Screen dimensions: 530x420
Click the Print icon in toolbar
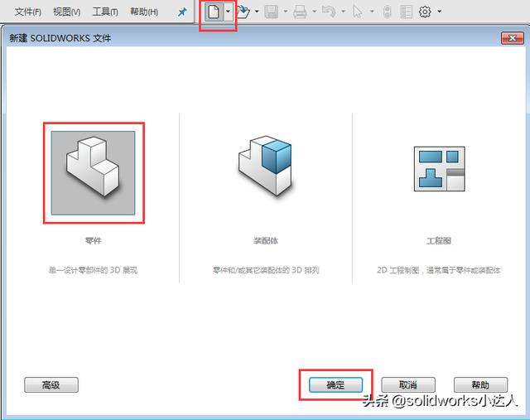pos(300,12)
